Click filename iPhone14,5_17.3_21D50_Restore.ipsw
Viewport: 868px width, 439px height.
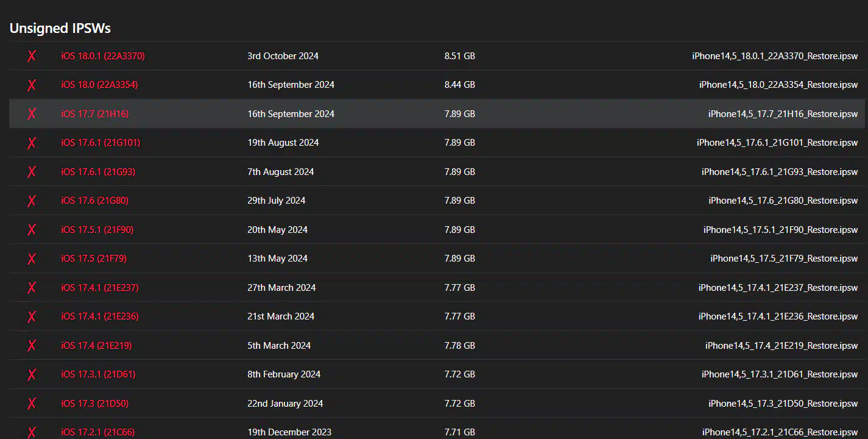pyautogui.click(x=783, y=404)
